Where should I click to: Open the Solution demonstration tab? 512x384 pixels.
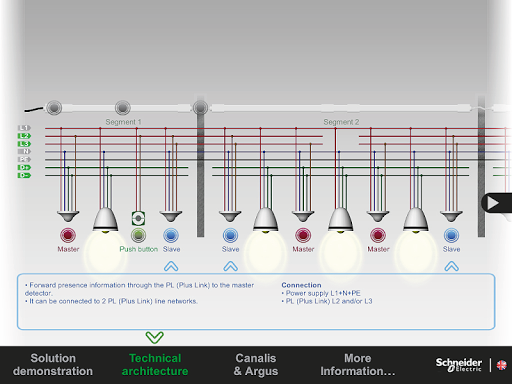(x=53, y=365)
